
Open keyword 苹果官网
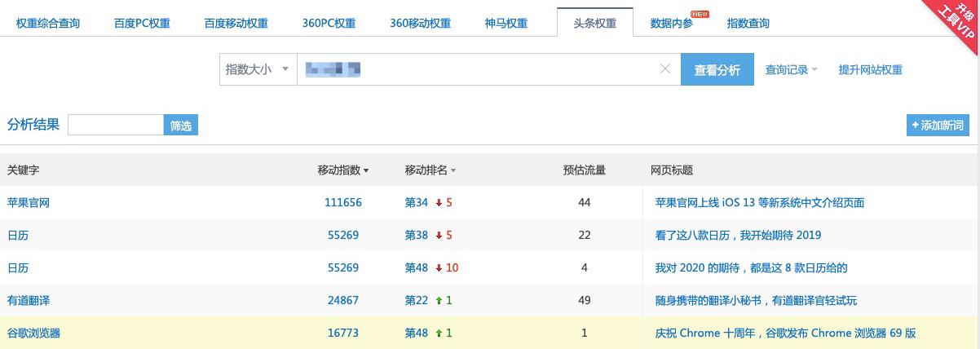click(x=29, y=202)
